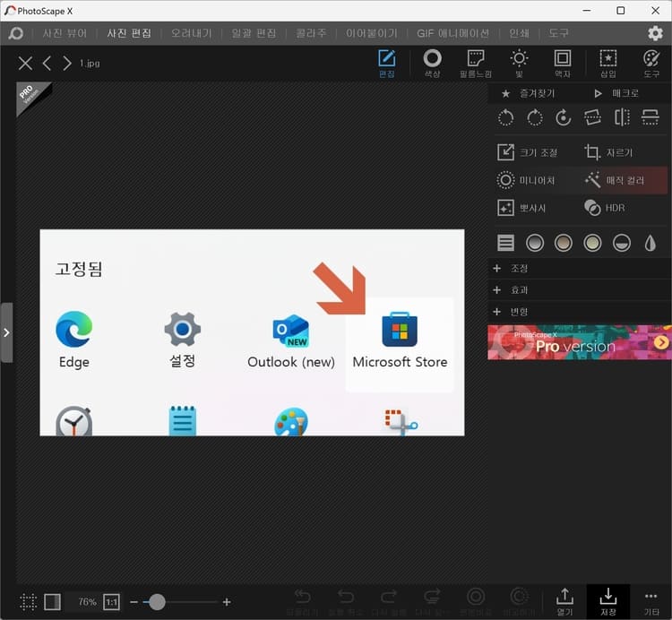This screenshot has width=672, height=620.
Task: Click the 저장 save button
Action: point(608,602)
